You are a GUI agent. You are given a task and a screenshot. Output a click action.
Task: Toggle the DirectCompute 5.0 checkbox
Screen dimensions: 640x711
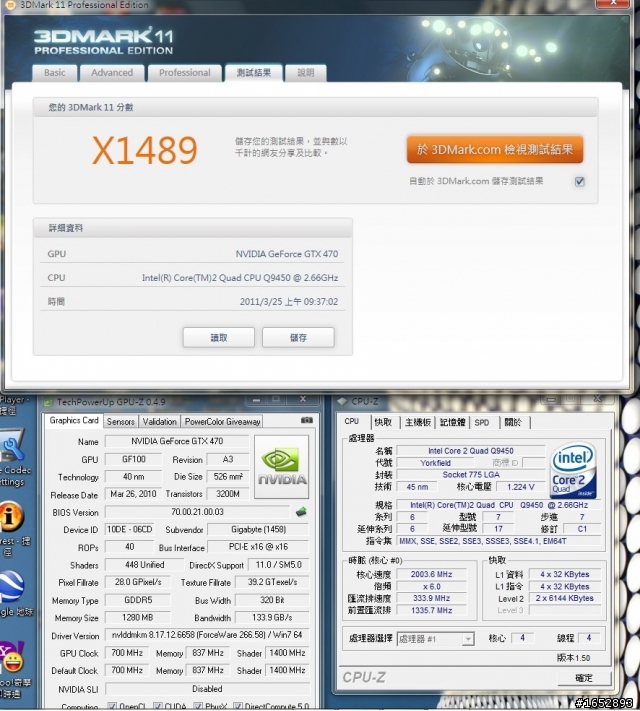[238, 706]
